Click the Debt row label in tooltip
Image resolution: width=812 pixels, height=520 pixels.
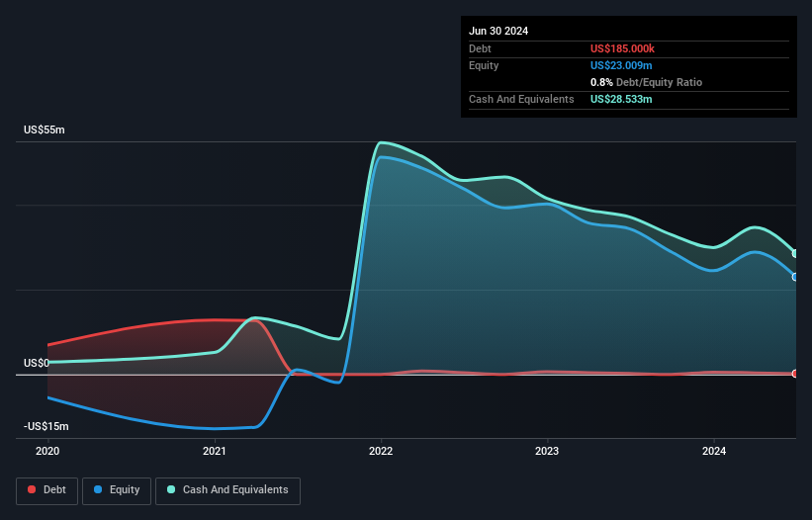click(x=480, y=48)
